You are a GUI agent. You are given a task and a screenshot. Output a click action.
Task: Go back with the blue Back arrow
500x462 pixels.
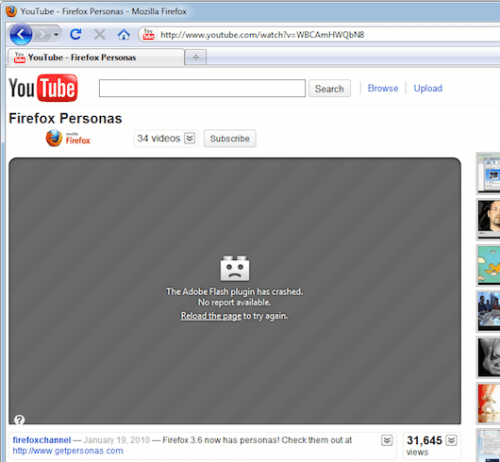pyautogui.click(x=21, y=34)
